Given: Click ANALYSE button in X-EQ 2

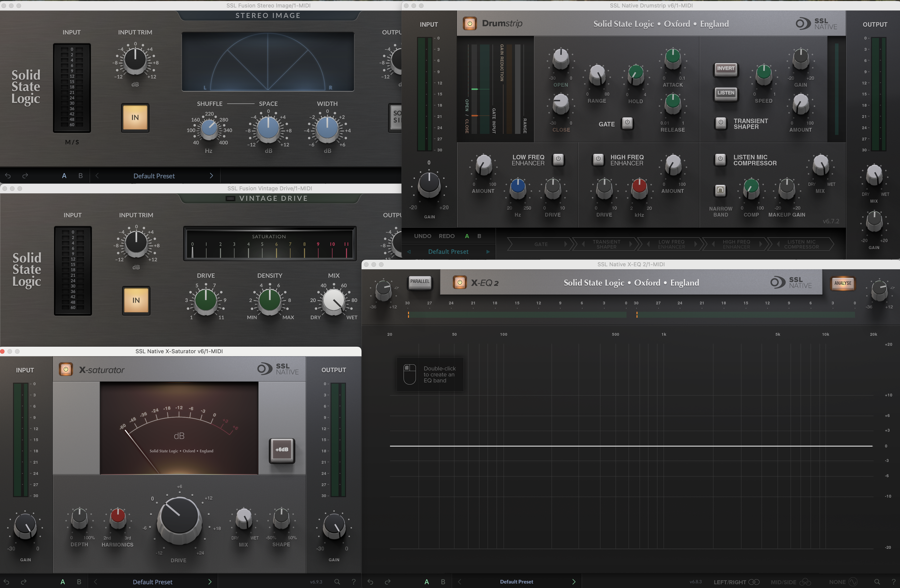Looking at the screenshot, I should [843, 284].
